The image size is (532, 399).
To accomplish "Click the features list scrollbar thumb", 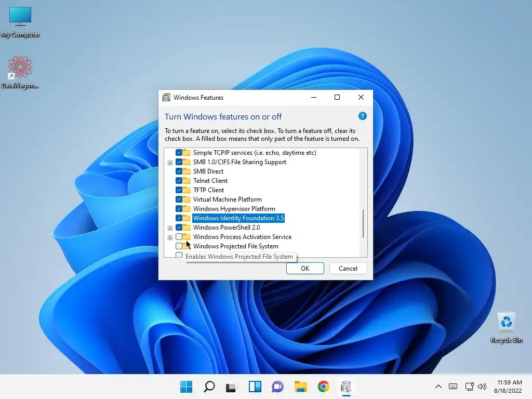I will pyautogui.click(x=363, y=223).
